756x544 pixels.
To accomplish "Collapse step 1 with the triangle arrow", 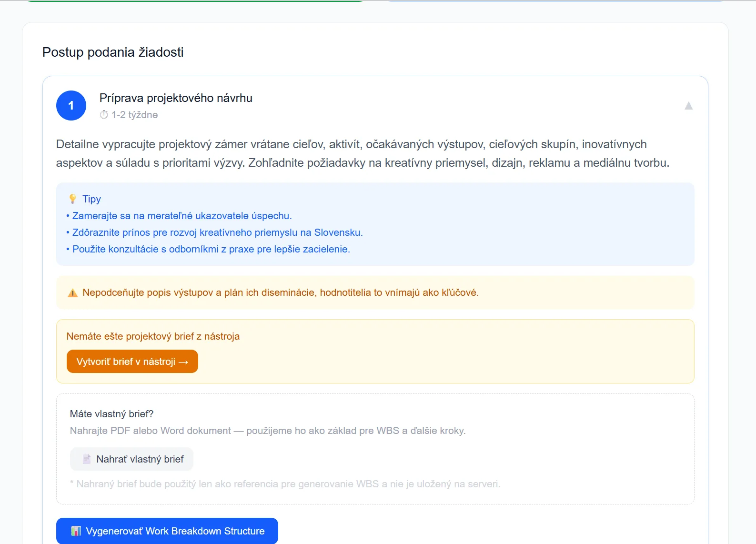I will pyautogui.click(x=688, y=106).
